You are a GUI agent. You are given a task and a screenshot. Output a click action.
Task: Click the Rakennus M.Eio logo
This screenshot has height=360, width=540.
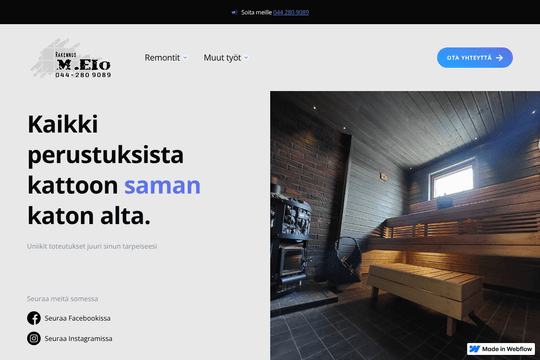(71, 58)
